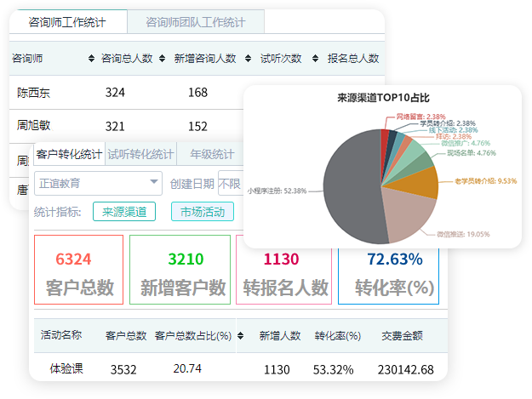532x399 pixels.
Task: Select consultant 陈西东 in the table
Action: click(x=34, y=92)
